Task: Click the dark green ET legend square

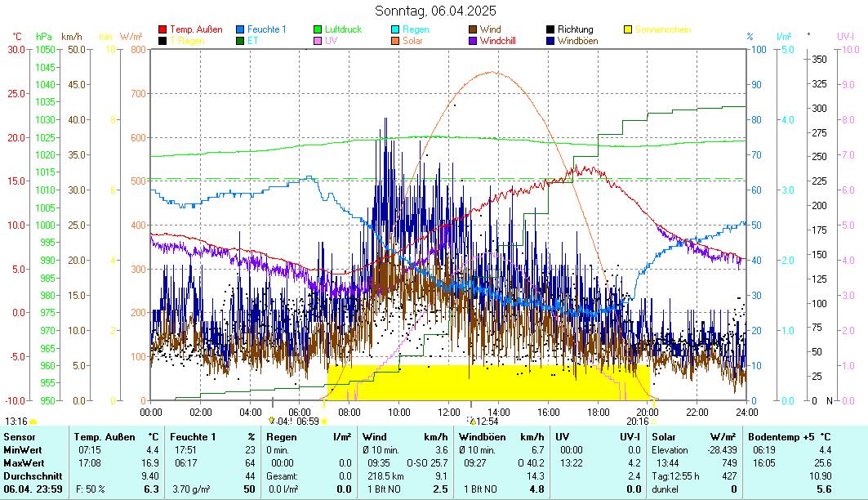Action: click(241, 41)
